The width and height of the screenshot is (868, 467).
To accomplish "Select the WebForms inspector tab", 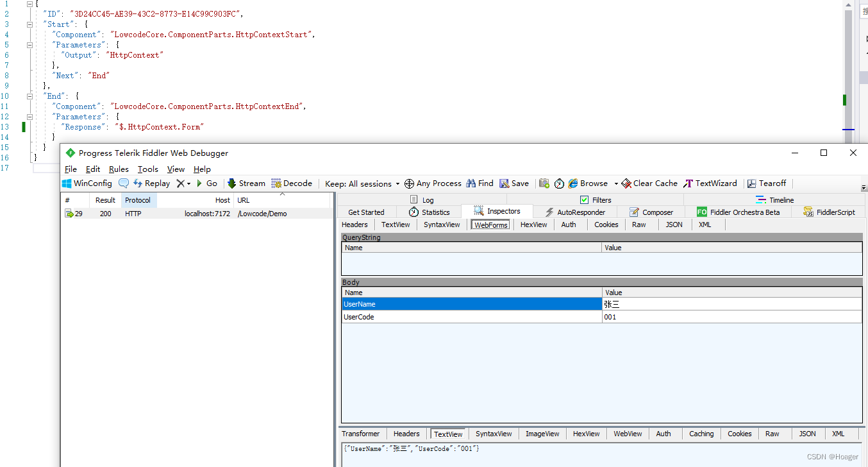I will point(490,225).
